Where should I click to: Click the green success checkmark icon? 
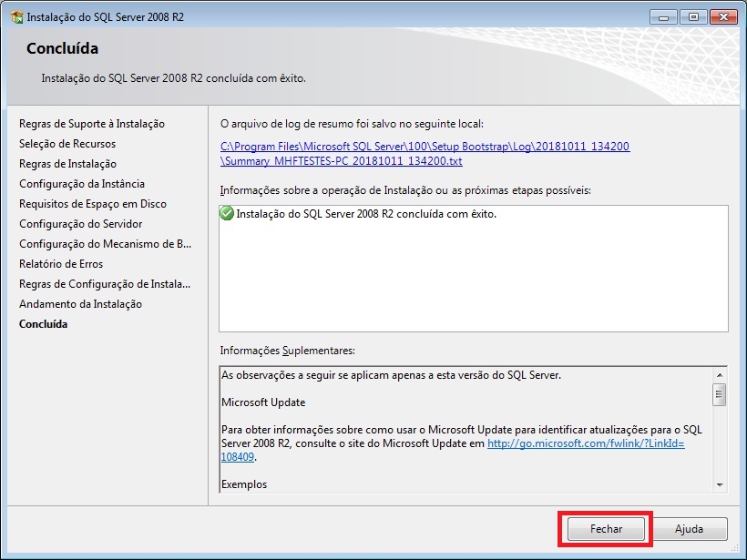click(x=227, y=213)
